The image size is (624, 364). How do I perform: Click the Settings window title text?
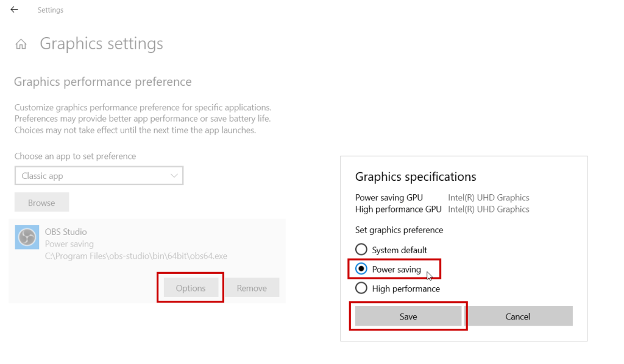[50, 10]
